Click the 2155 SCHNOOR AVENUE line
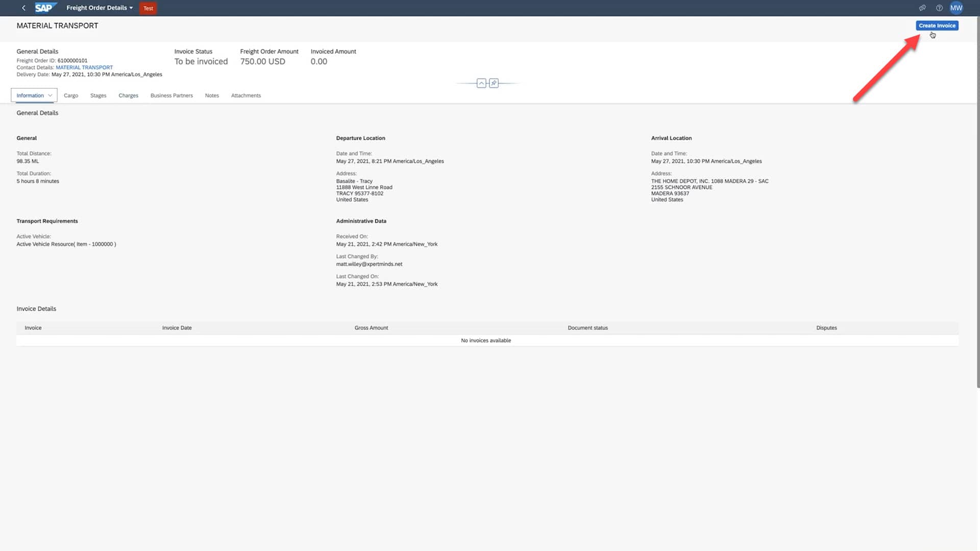The image size is (980, 551). (x=681, y=187)
